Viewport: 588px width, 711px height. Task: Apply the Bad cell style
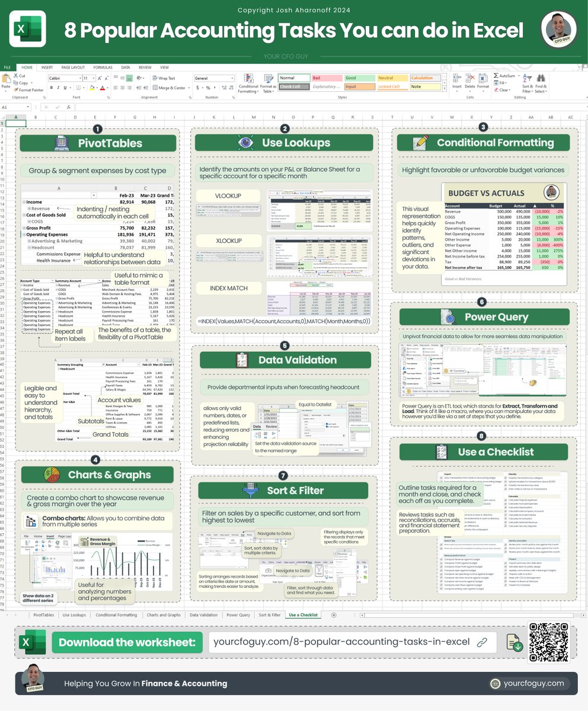pyautogui.click(x=327, y=78)
